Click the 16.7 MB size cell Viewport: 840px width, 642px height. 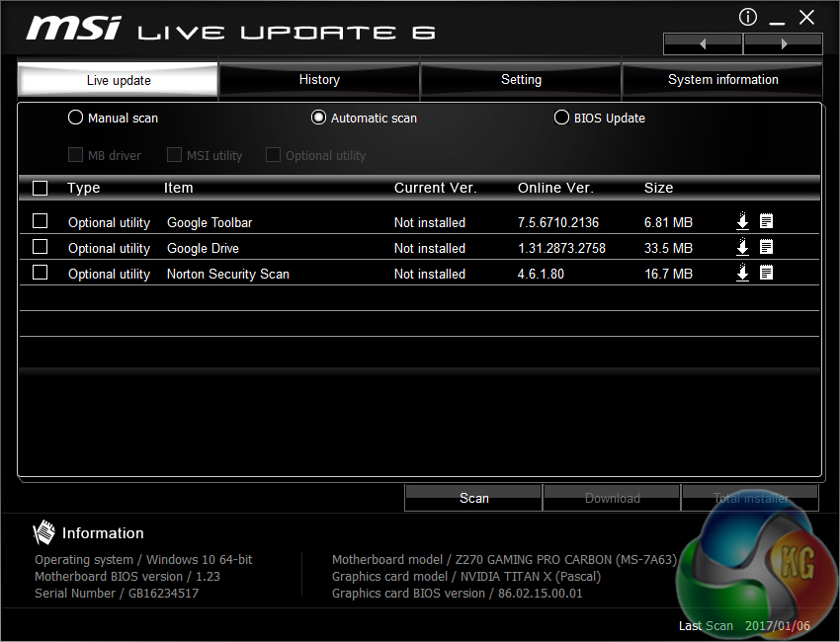(x=668, y=274)
